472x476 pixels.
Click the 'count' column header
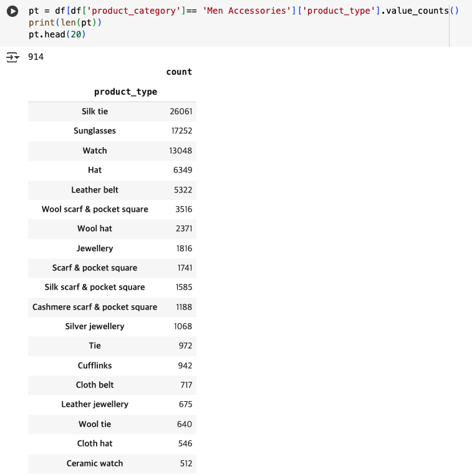click(179, 72)
